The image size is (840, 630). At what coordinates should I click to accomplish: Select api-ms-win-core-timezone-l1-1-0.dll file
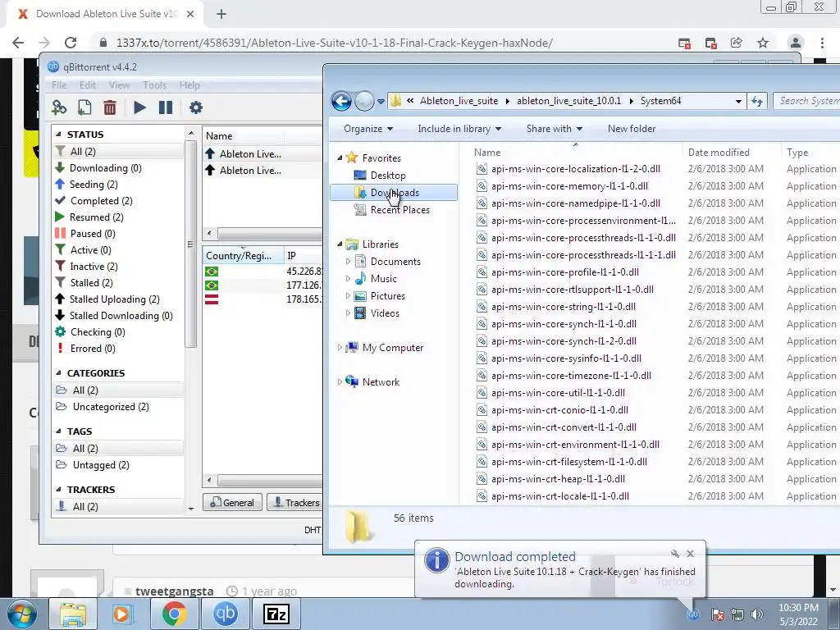(x=571, y=376)
